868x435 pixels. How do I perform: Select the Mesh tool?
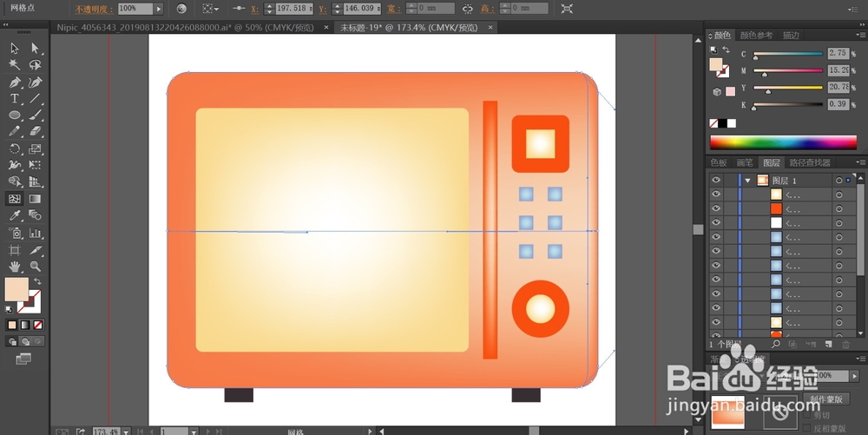tap(15, 199)
